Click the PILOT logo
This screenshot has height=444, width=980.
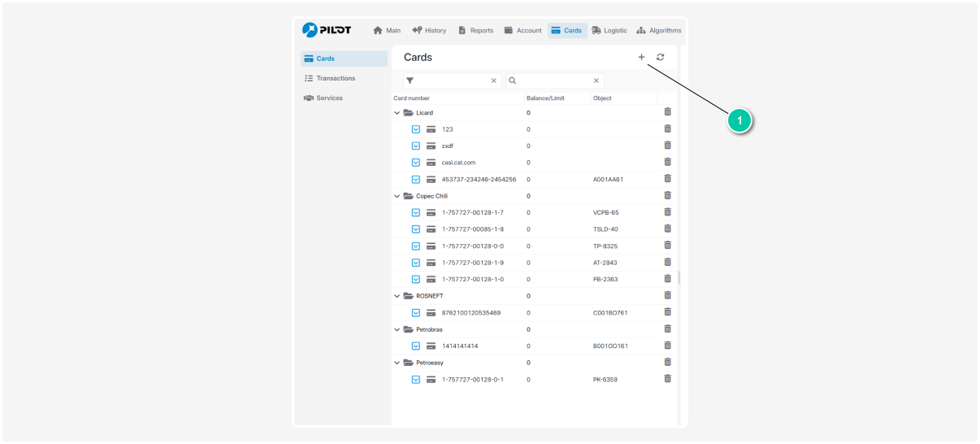click(x=327, y=30)
